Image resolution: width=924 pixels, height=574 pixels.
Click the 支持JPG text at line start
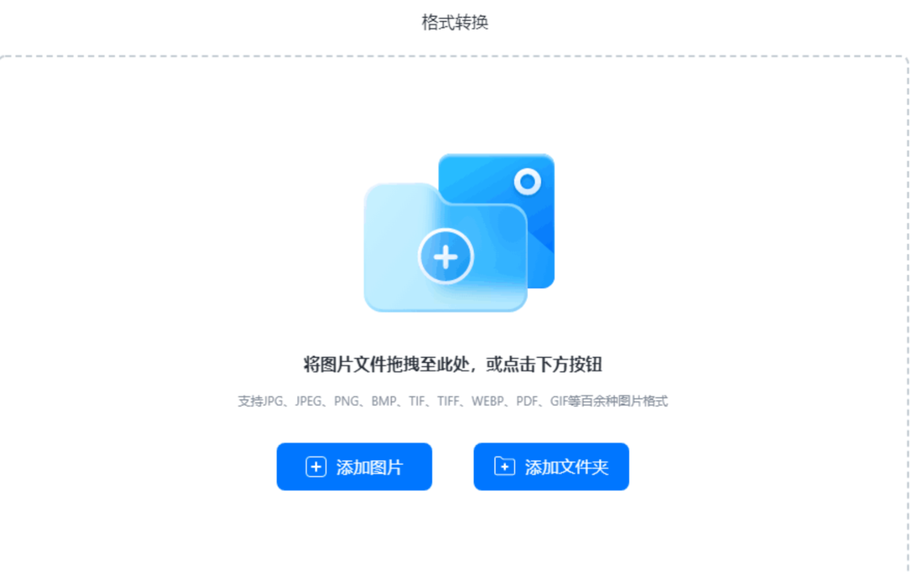260,401
